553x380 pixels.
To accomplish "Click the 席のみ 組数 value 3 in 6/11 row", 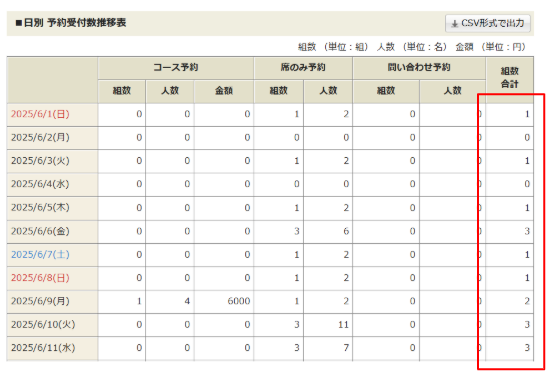I will tap(297, 348).
